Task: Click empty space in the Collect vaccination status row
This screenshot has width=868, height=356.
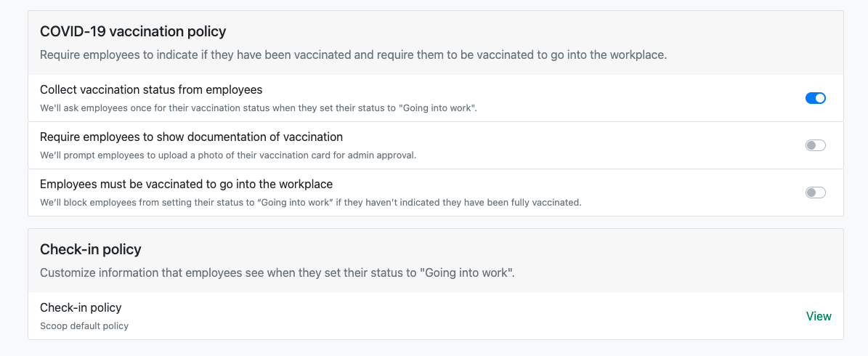Action: [x=617, y=98]
